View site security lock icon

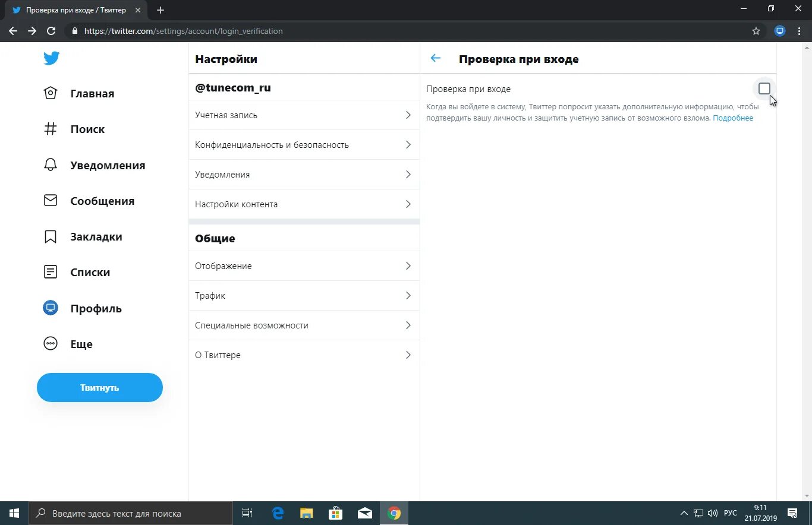pyautogui.click(x=74, y=31)
